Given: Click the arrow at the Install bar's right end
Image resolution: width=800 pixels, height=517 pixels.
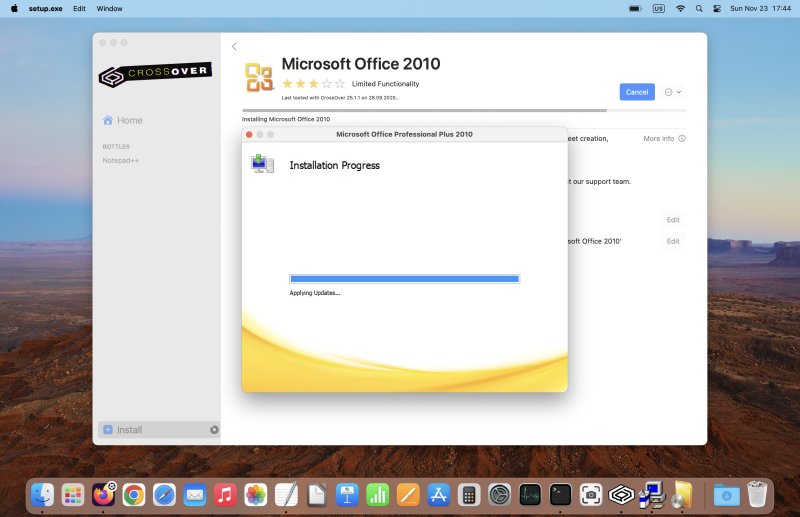Looking at the screenshot, I should click(x=213, y=430).
